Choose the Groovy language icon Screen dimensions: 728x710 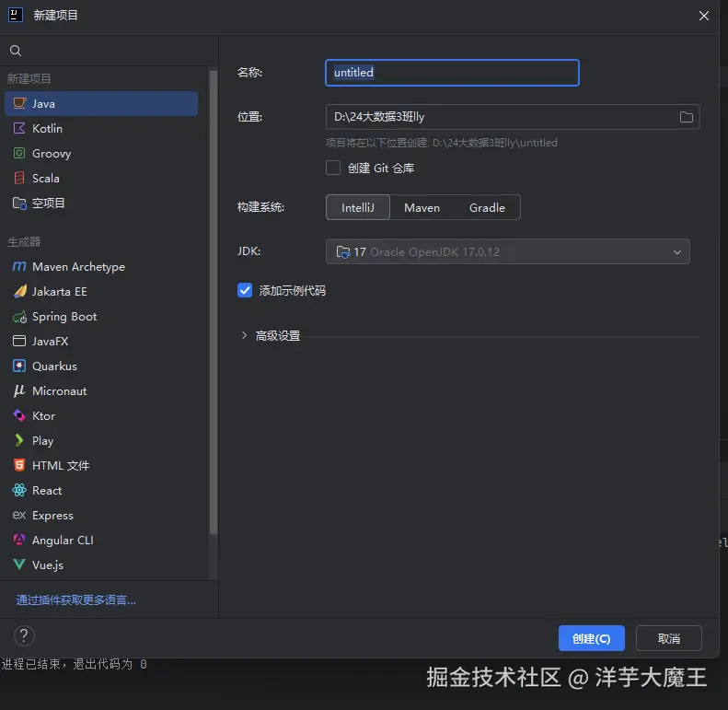[x=19, y=153]
